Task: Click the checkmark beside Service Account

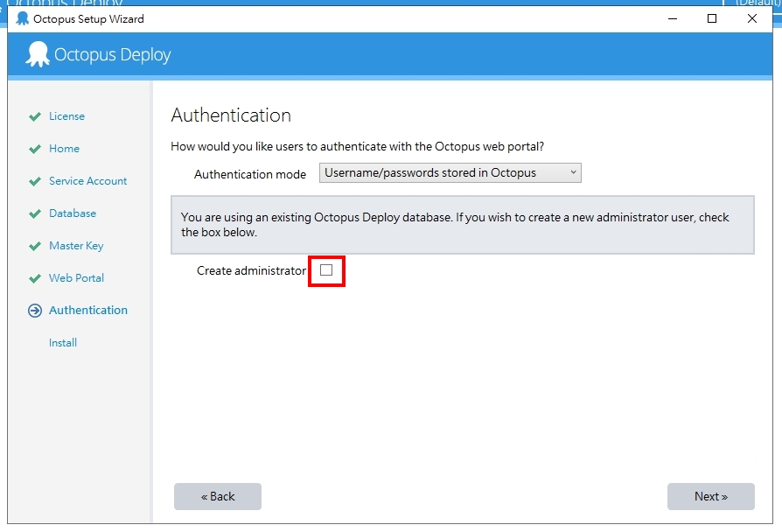Action: 35,182
